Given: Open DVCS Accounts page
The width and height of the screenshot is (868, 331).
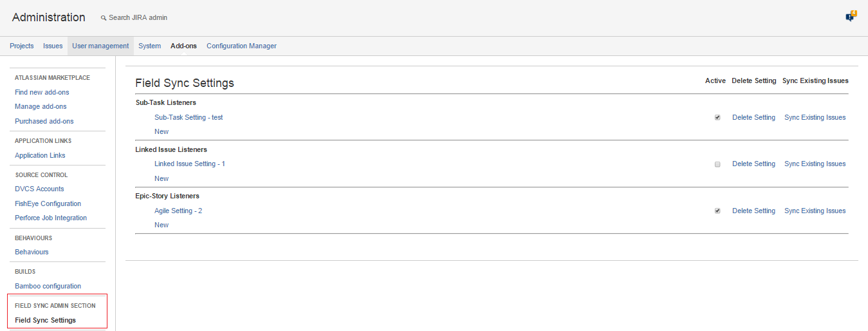Looking at the screenshot, I should [39, 189].
